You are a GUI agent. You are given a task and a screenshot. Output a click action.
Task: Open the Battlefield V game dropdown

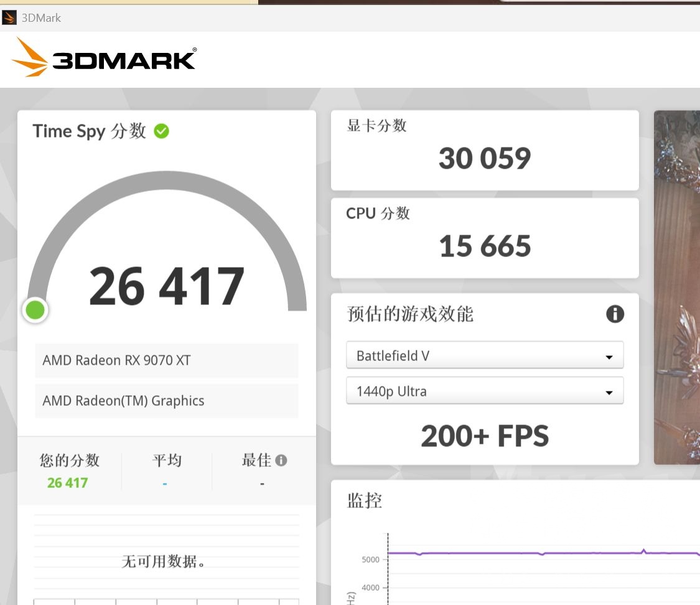(485, 355)
